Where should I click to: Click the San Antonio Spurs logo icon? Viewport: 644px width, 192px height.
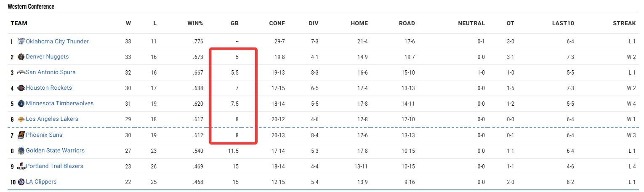pos(21,72)
